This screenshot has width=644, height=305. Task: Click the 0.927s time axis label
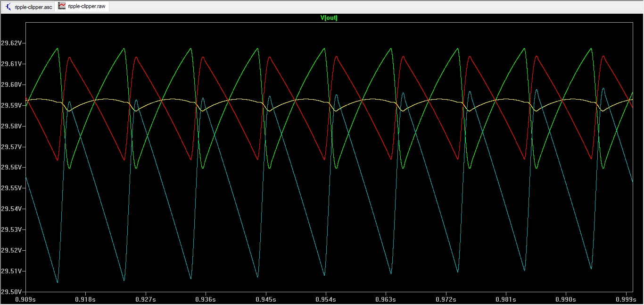click(146, 300)
